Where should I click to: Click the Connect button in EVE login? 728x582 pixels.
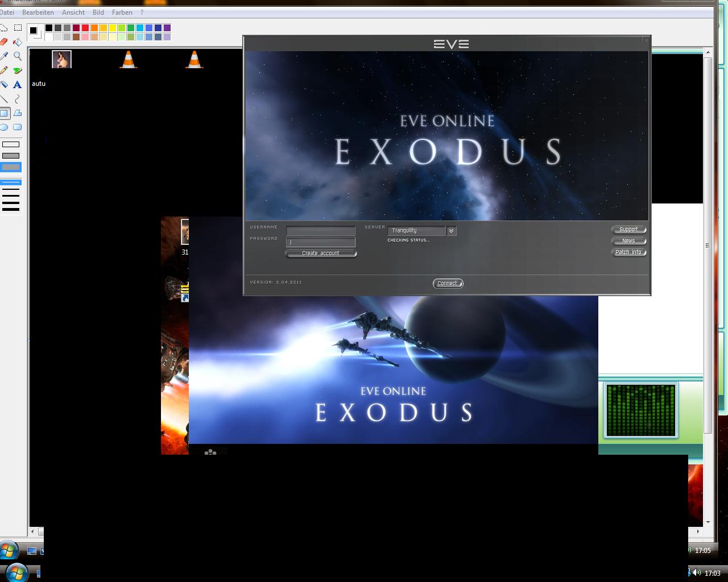(448, 283)
